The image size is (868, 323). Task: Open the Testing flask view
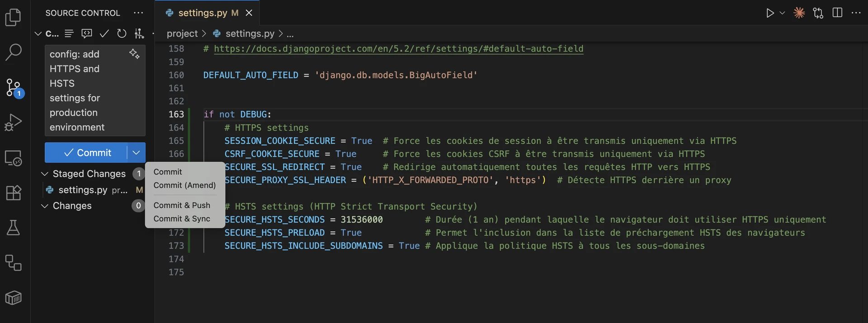[x=13, y=228]
